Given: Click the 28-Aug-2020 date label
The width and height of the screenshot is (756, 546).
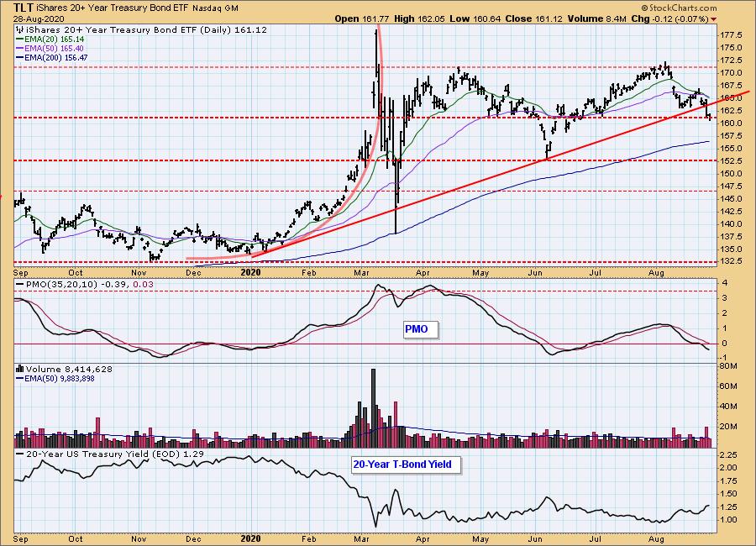Looking at the screenshot, I should (39, 18).
